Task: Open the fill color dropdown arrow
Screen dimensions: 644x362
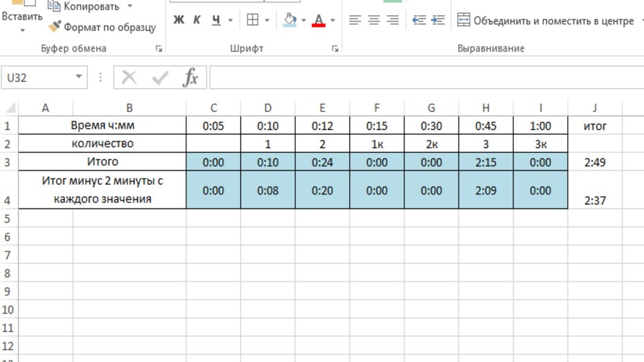Action: [303, 20]
